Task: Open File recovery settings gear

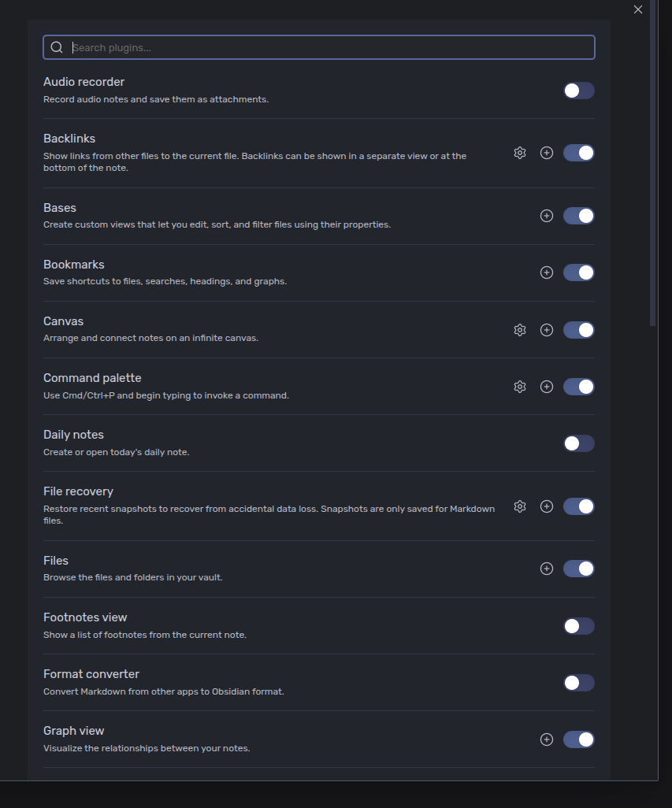Action: point(520,506)
